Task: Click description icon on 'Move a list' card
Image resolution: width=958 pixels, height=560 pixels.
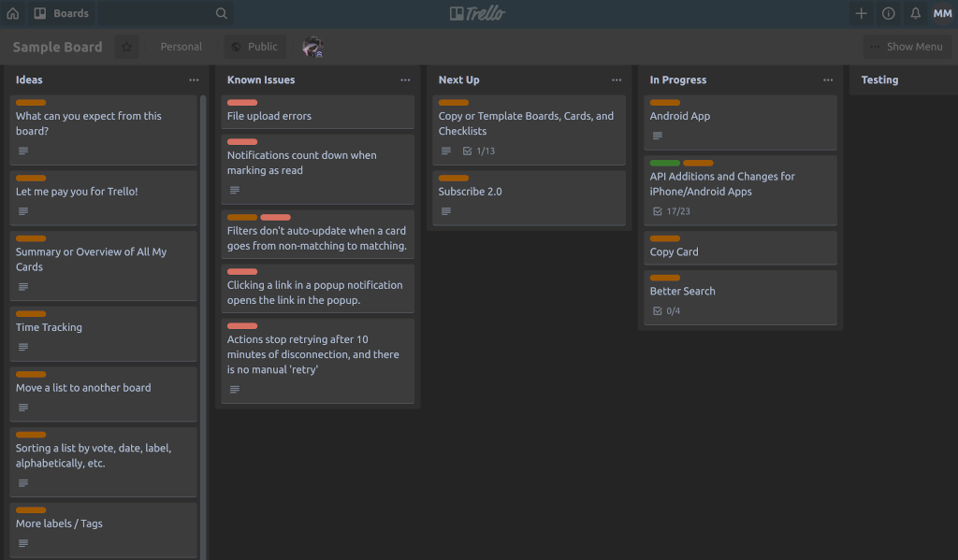Action: pyautogui.click(x=23, y=408)
